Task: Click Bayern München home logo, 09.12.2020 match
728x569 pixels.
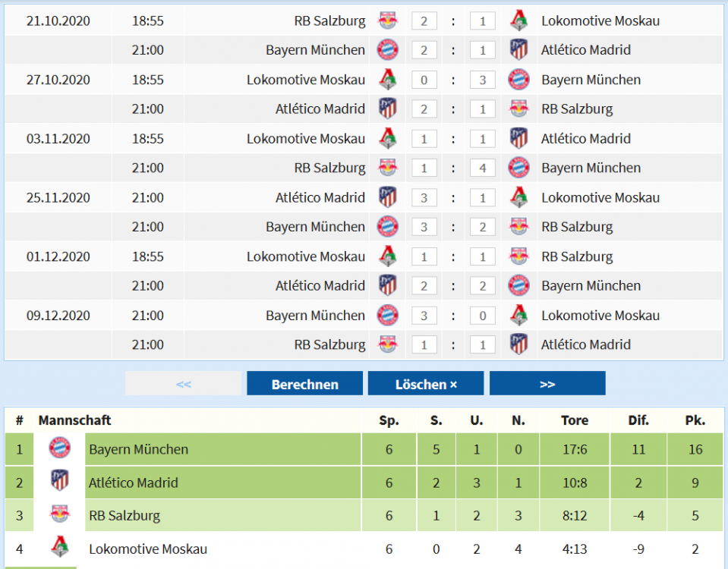Action: 387,315
